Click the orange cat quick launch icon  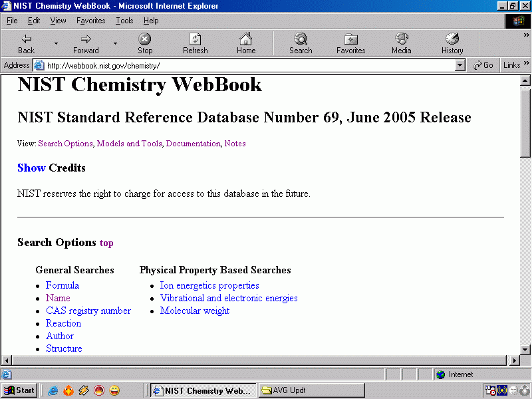click(68, 390)
